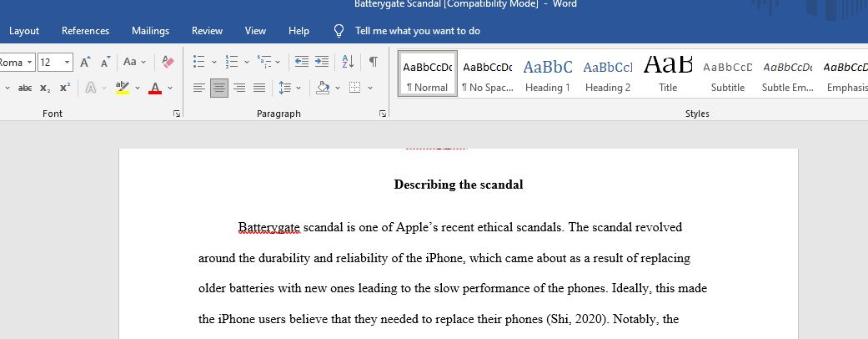Viewport: 868px width, 339px height.
Task: Open the Font dialog launcher
Action: click(x=177, y=114)
